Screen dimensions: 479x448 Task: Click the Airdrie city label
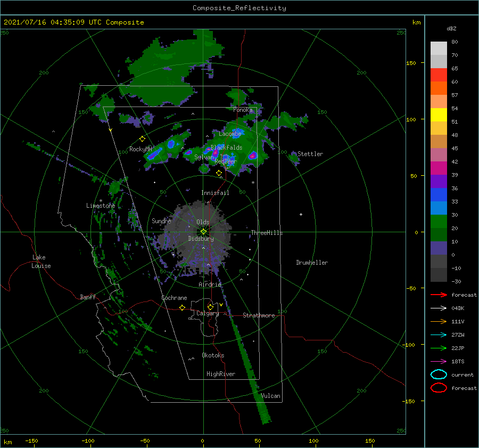coord(210,284)
